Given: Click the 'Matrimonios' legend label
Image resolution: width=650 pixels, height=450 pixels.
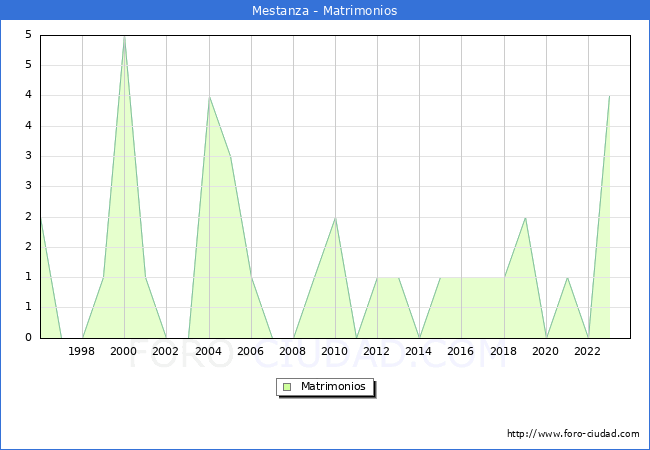Looking at the screenshot, I should pos(333,386).
